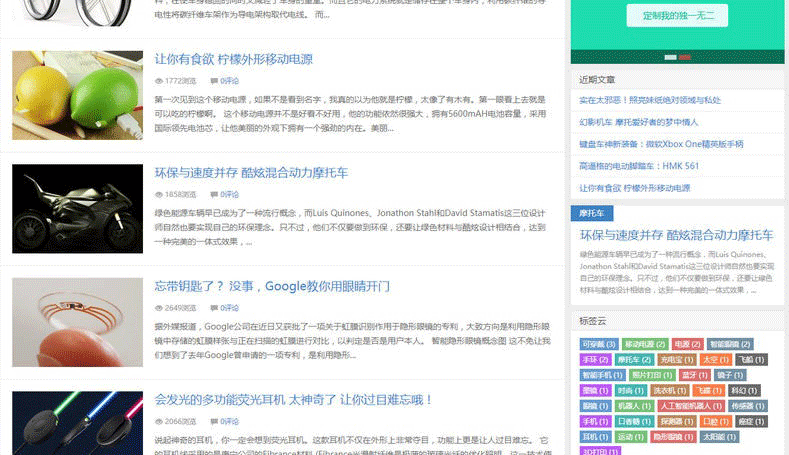Select the 手机 (1) tag
The image size is (789, 455).
point(595,421)
